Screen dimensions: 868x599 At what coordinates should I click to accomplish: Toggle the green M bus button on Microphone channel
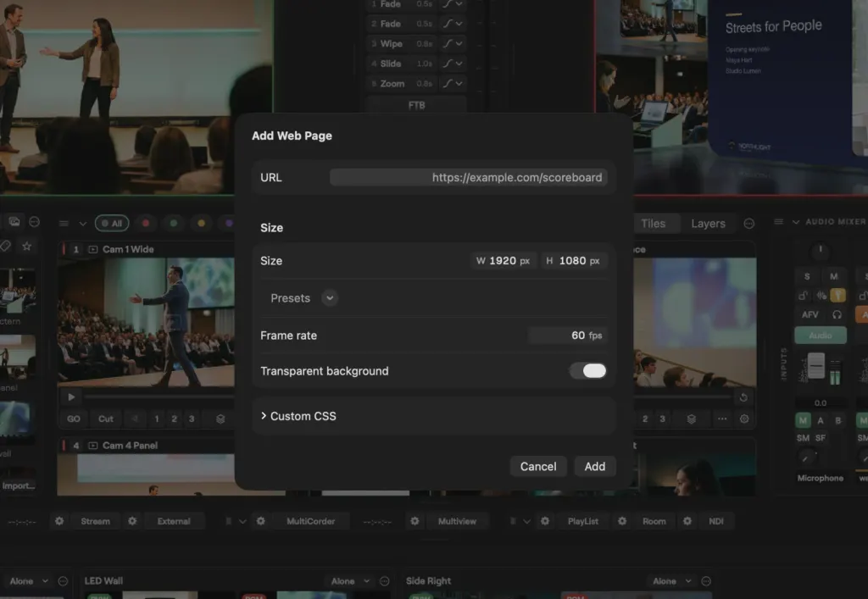803,420
